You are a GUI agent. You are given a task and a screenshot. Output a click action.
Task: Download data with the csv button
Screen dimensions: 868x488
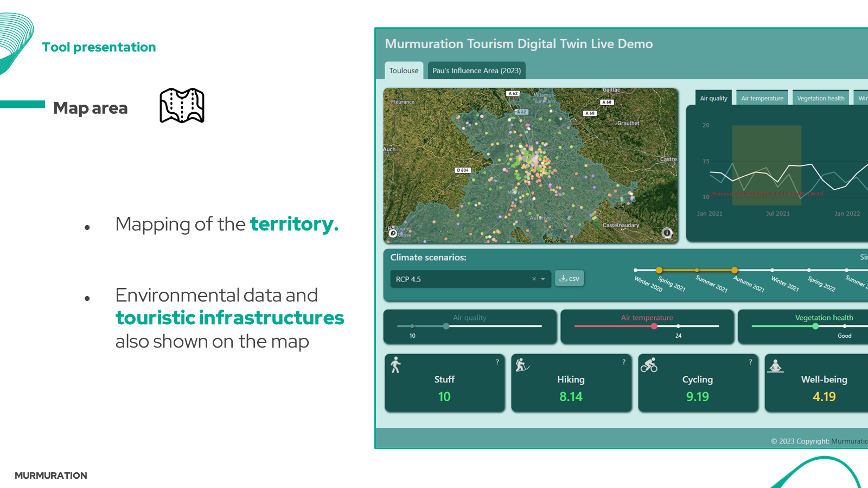[x=569, y=279]
